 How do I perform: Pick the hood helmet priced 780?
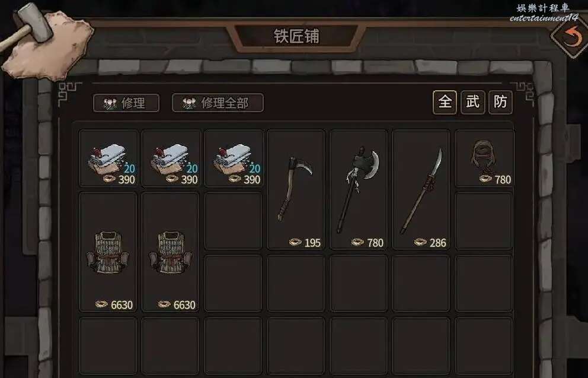(x=484, y=158)
